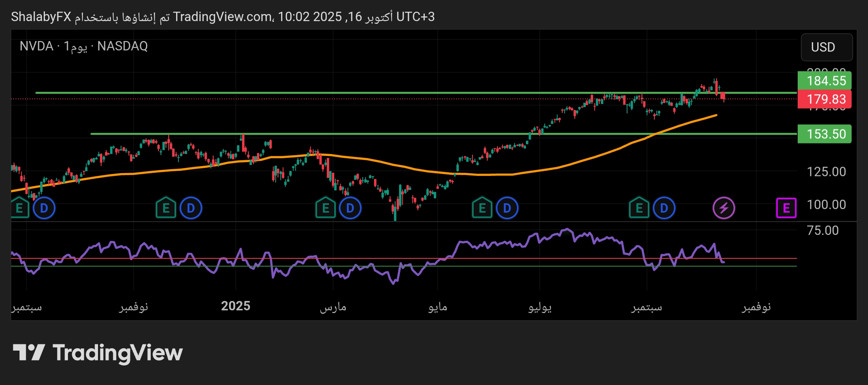The width and height of the screenshot is (868, 385).
Task: Click the TradingView logo at the bottom
Action: (x=98, y=353)
